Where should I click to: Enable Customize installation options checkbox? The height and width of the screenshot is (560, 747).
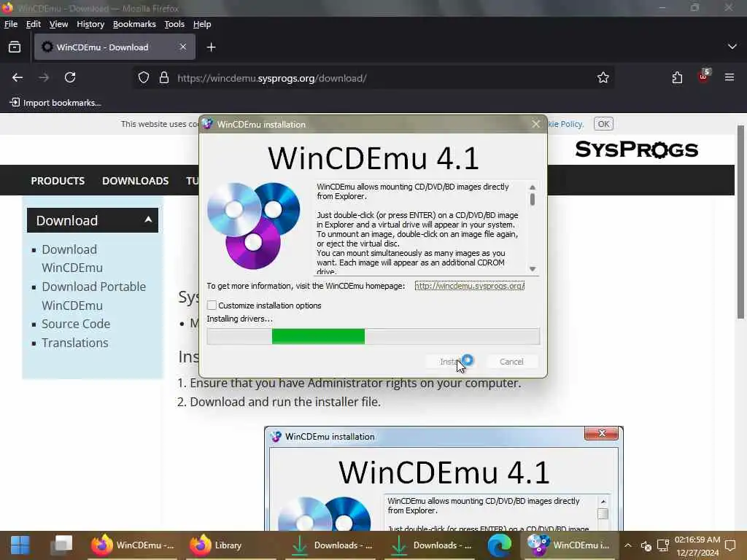[212, 306]
